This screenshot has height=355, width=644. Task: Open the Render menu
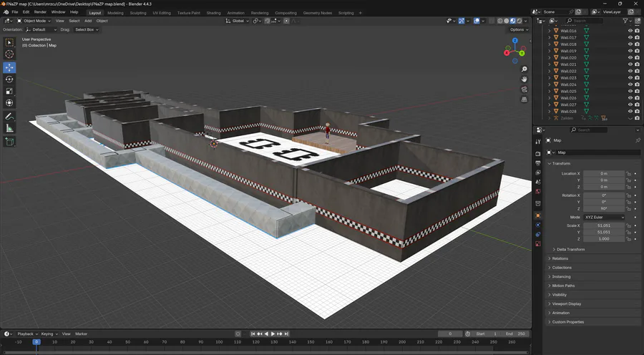click(x=40, y=12)
